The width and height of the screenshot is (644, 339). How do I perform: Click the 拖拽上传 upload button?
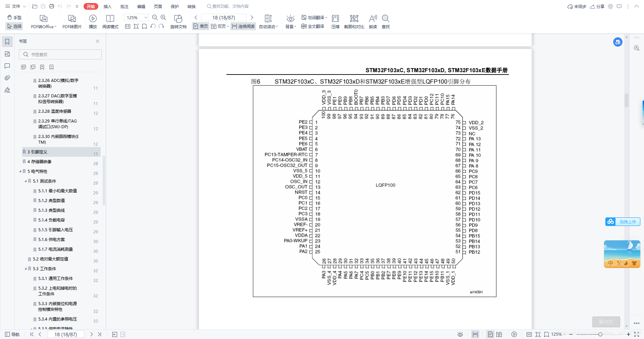[623, 222]
